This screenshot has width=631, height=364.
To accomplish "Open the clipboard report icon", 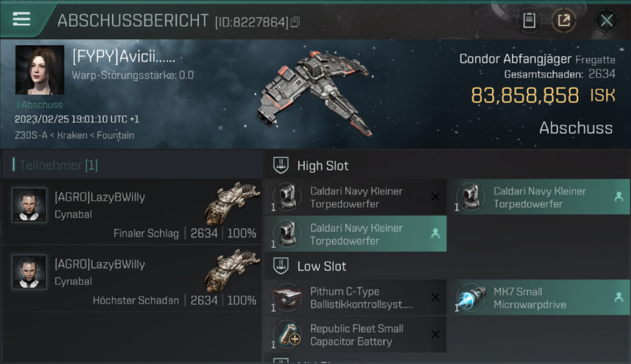I will [x=529, y=20].
